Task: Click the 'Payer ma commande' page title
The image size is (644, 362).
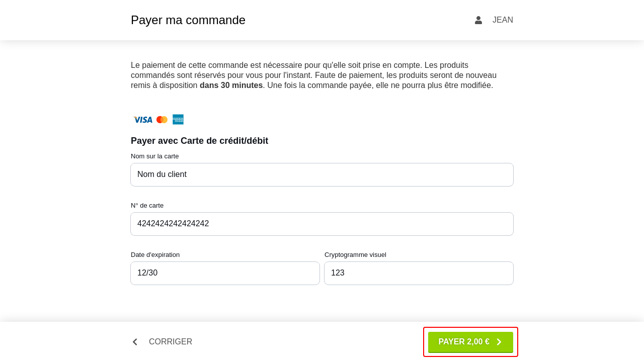Action: (x=188, y=20)
